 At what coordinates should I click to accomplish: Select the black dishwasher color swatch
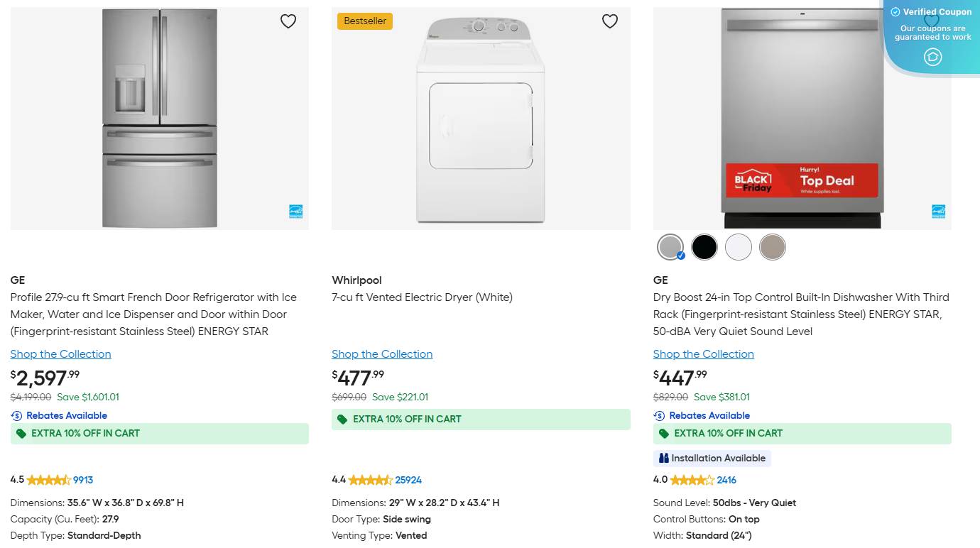tap(704, 247)
